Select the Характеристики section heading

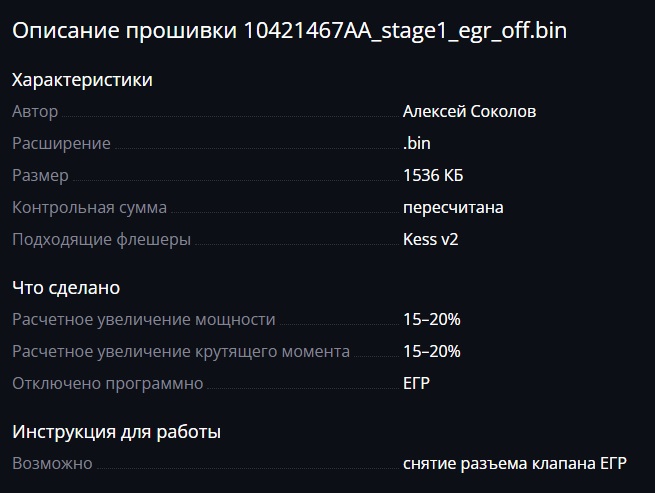82,80
